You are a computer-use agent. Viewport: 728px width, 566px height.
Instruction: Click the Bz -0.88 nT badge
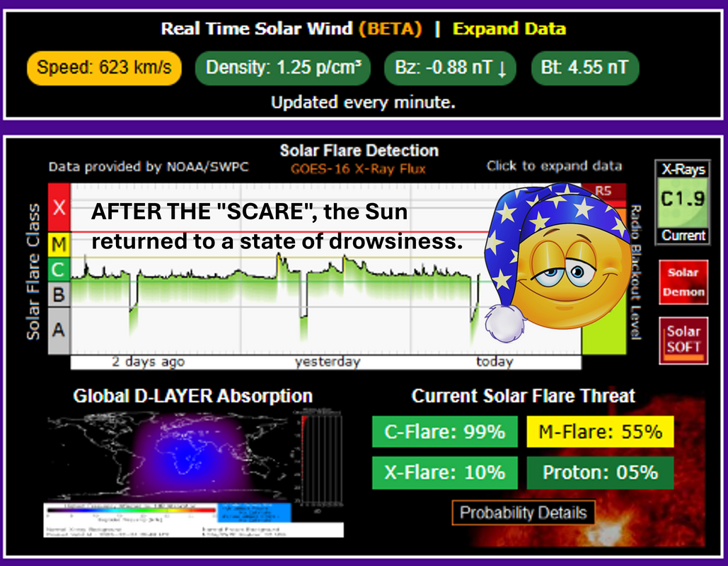[x=450, y=68]
